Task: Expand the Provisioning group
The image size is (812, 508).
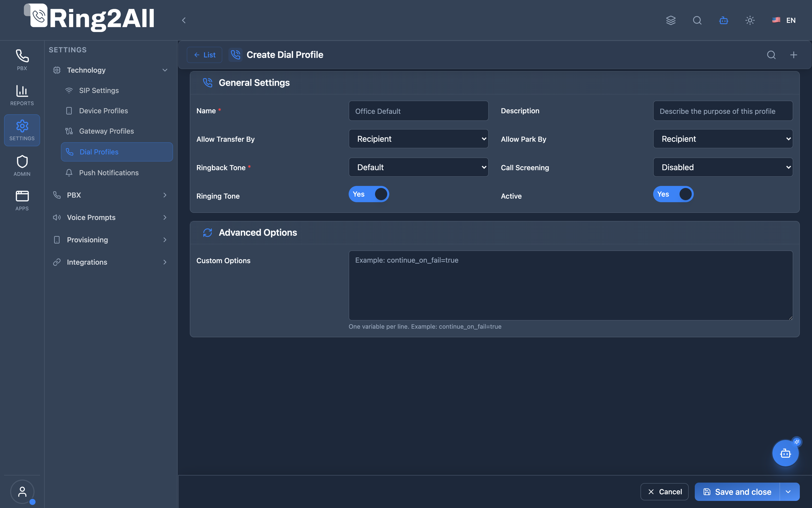Action: 110,240
